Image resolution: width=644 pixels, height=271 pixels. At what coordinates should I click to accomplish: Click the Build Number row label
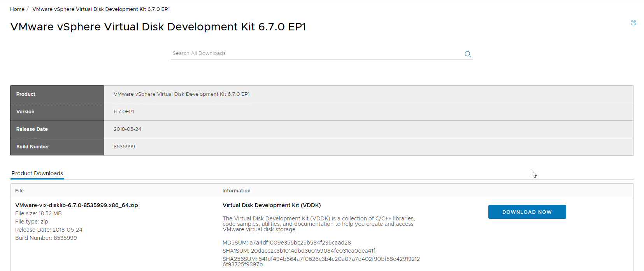click(x=33, y=147)
